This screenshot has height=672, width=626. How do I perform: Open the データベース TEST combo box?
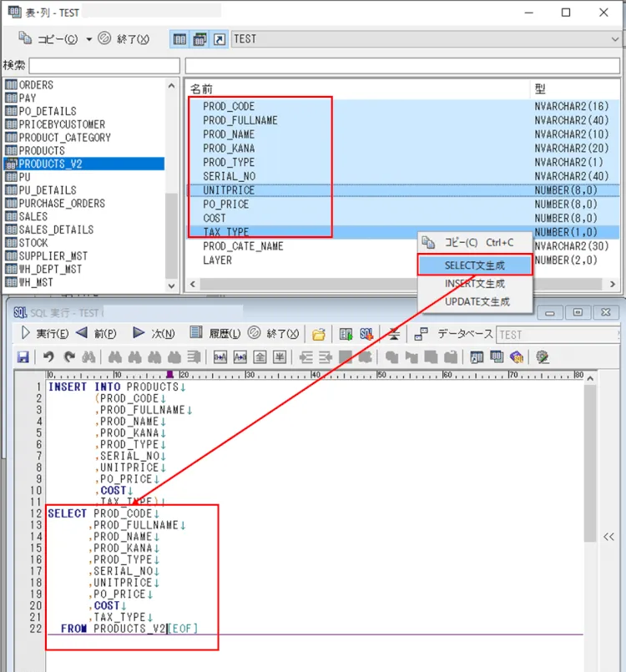tap(558, 335)
